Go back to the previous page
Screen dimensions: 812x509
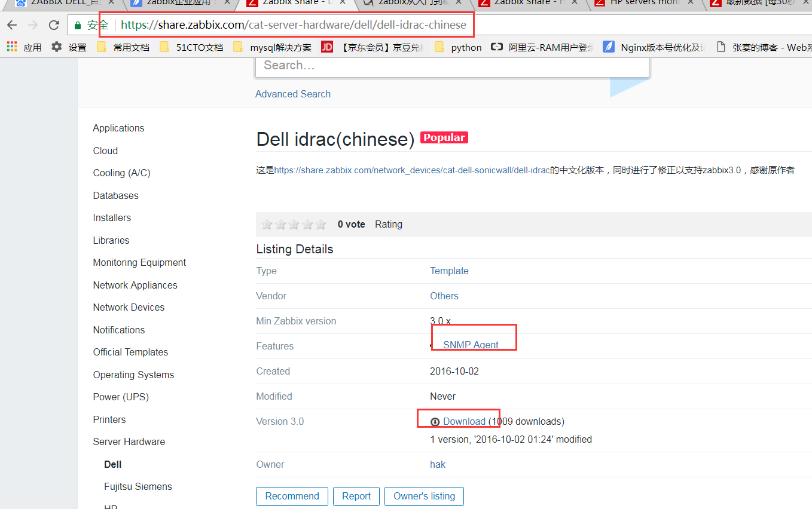12,25
